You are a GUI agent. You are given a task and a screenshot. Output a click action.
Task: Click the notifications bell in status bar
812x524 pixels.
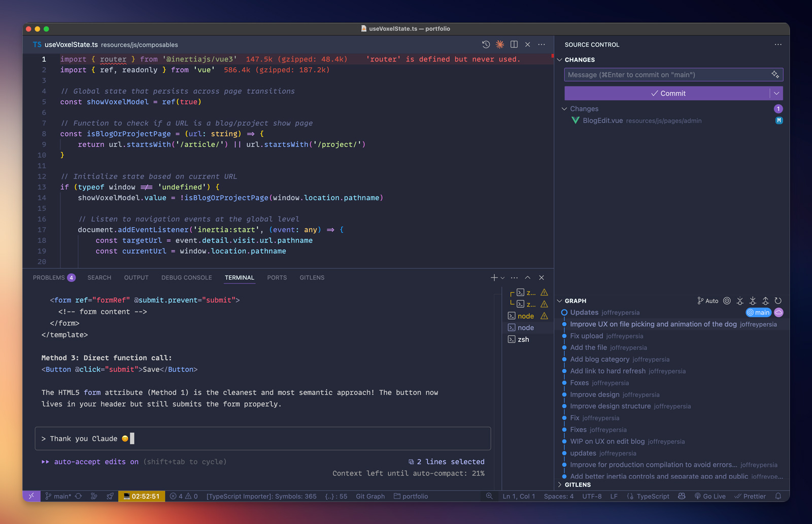(x=778, y=496)
